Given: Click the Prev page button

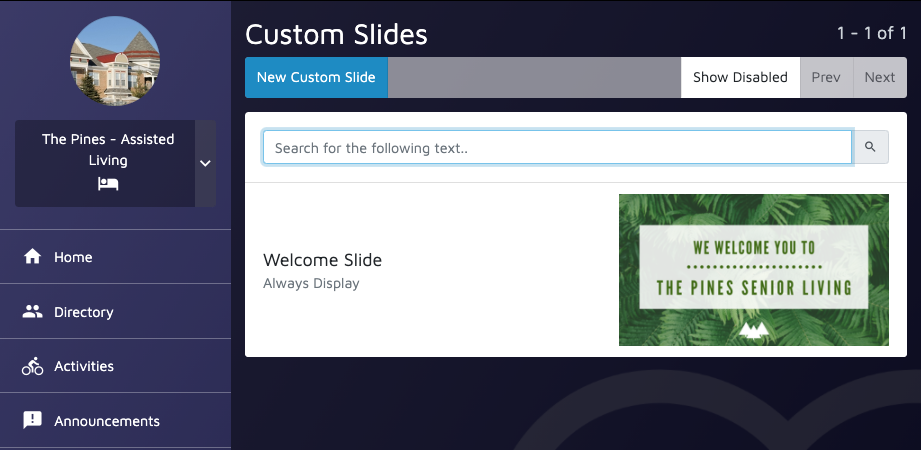Looking at the screenshot, I should pos(826,77).
